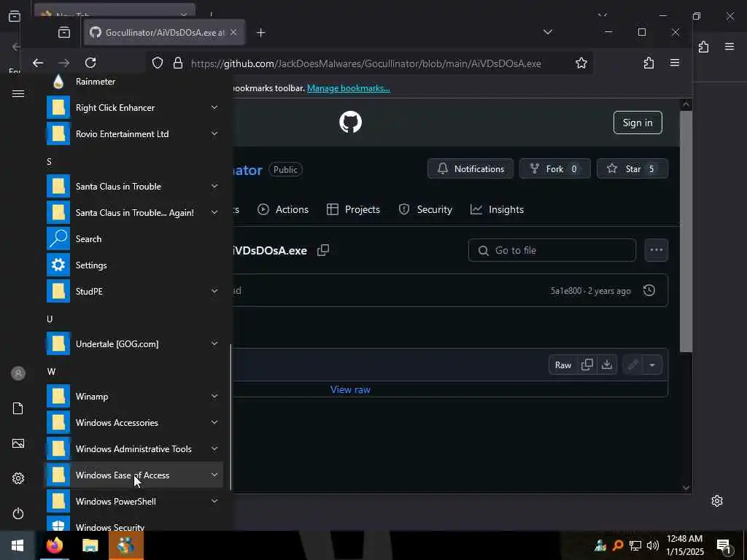Viewport: 747px width, 560px height.
Task: Click the address bar URL
Action: [366, 63]
